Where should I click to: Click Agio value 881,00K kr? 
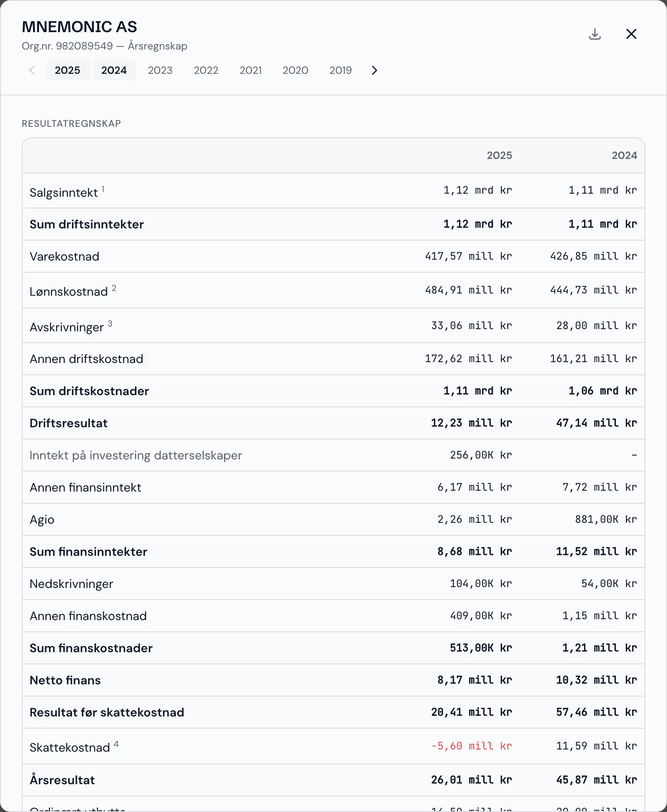point(606,519)
